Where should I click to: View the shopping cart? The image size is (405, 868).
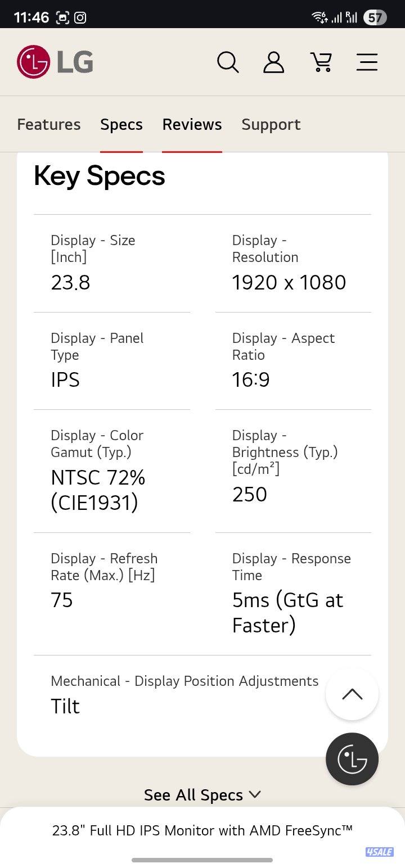point(321,62)
